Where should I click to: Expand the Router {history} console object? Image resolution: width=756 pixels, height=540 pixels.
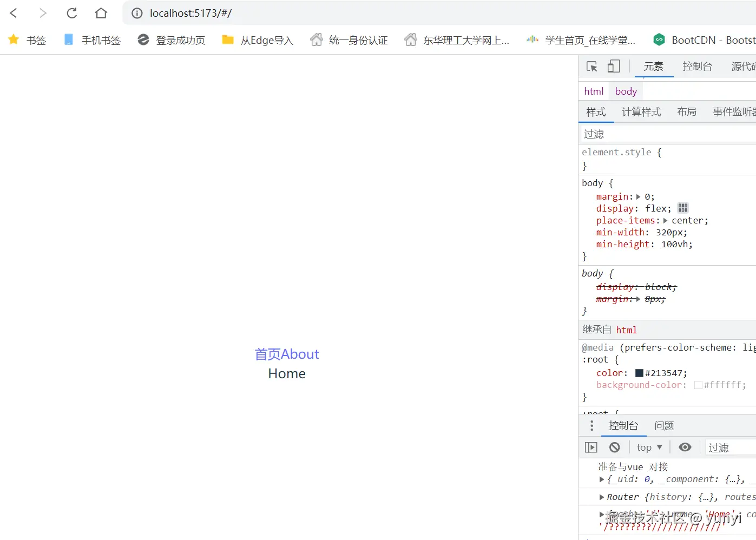[602, 497]
